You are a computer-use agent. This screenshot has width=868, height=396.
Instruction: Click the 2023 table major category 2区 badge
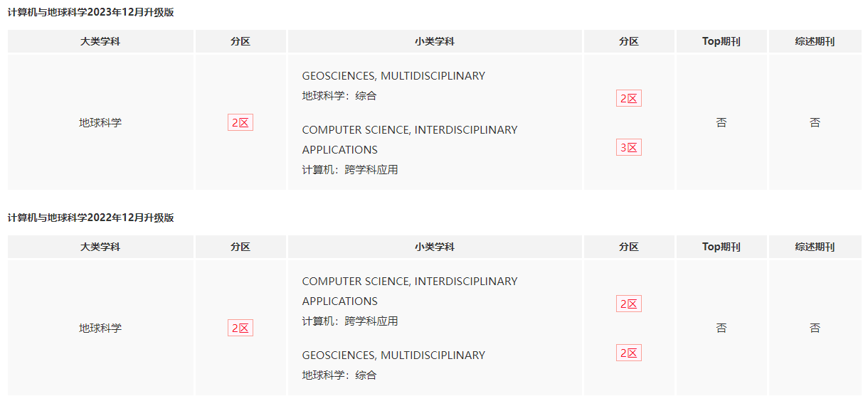tap(240, 122)
